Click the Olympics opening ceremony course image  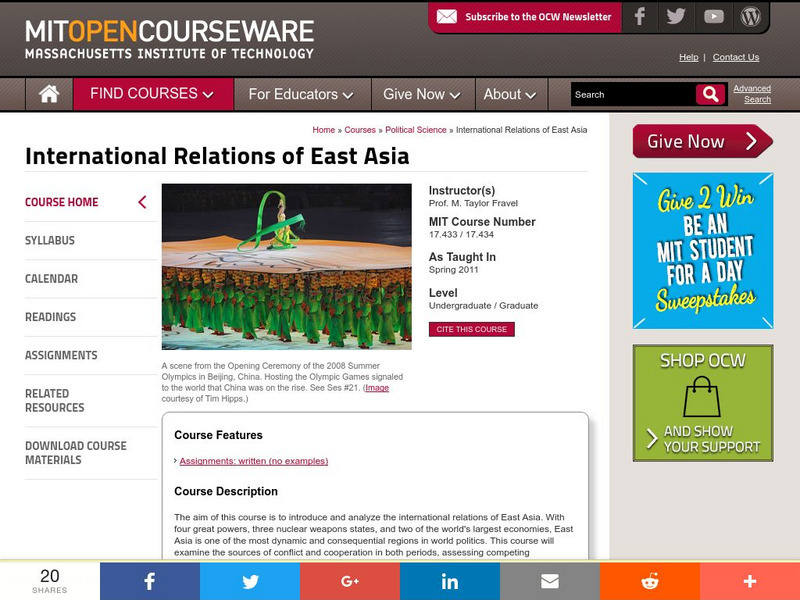point(286,267)
